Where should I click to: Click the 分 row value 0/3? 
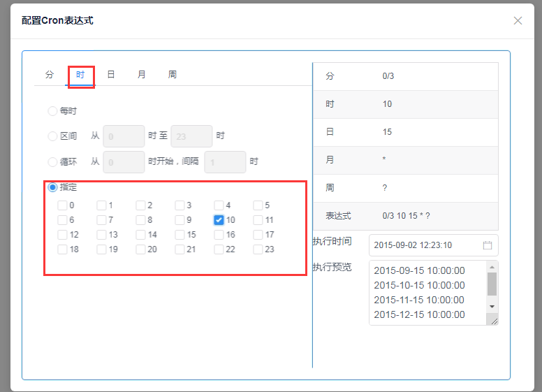[x=388, y=76]
